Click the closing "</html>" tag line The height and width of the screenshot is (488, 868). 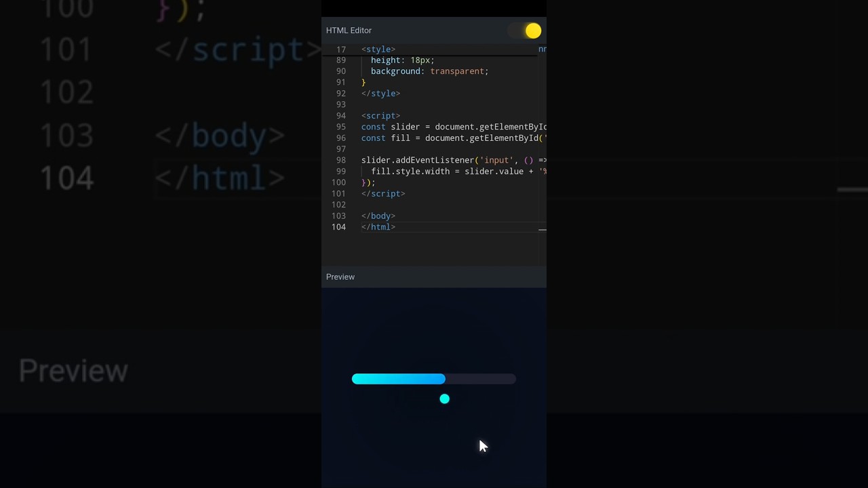click(x=378, y=227)
